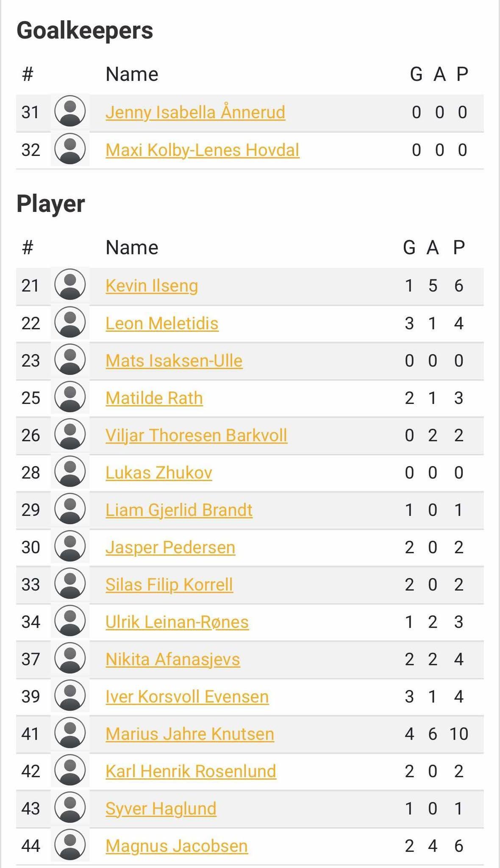Select Jasper Pedersen name link

click(170, 547)
